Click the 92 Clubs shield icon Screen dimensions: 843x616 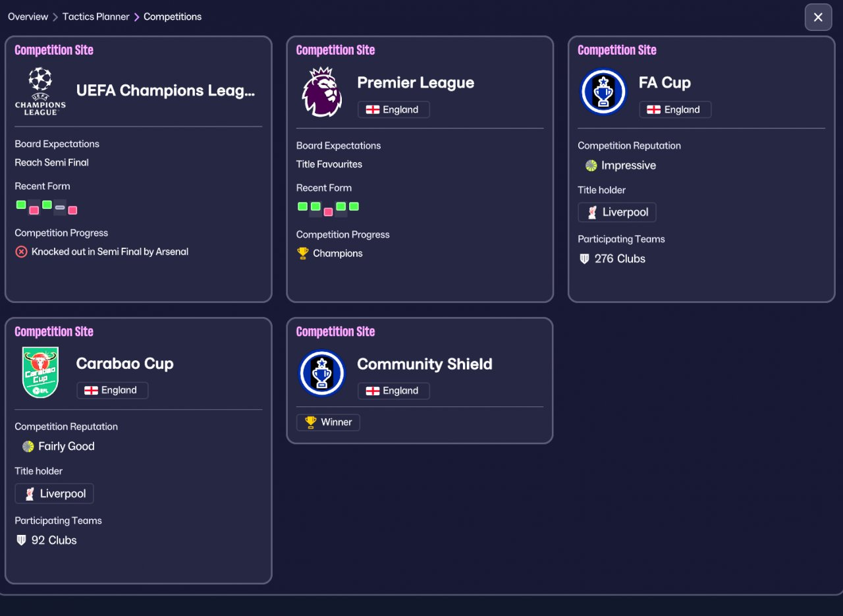coord(21,540)
